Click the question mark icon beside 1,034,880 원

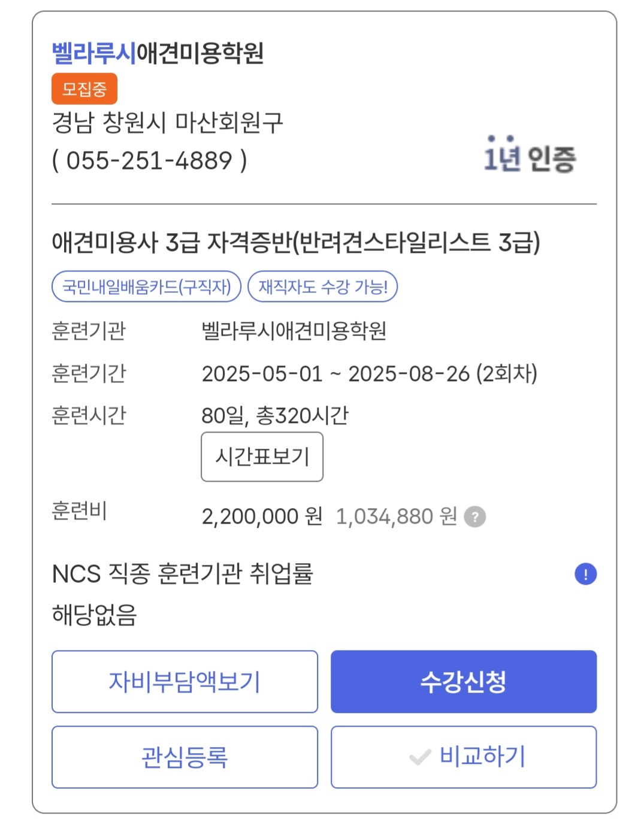click(475, 516)
